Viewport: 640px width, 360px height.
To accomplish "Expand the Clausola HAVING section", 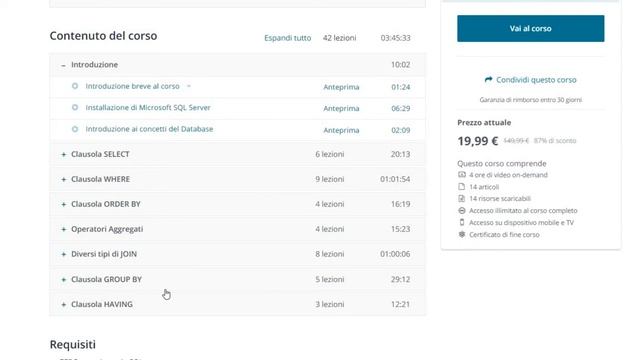I will pos(63,304).
